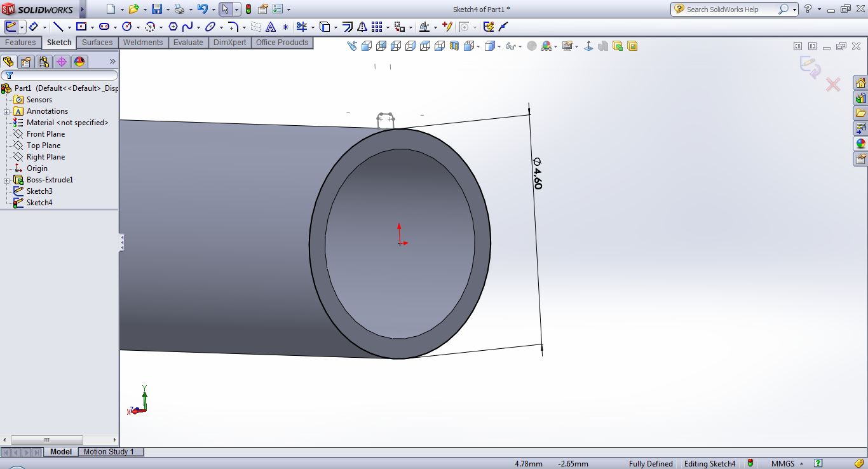The image size is (868, 469).
Task: Pick the Spline sketch tool
Action: coord(187,27)
